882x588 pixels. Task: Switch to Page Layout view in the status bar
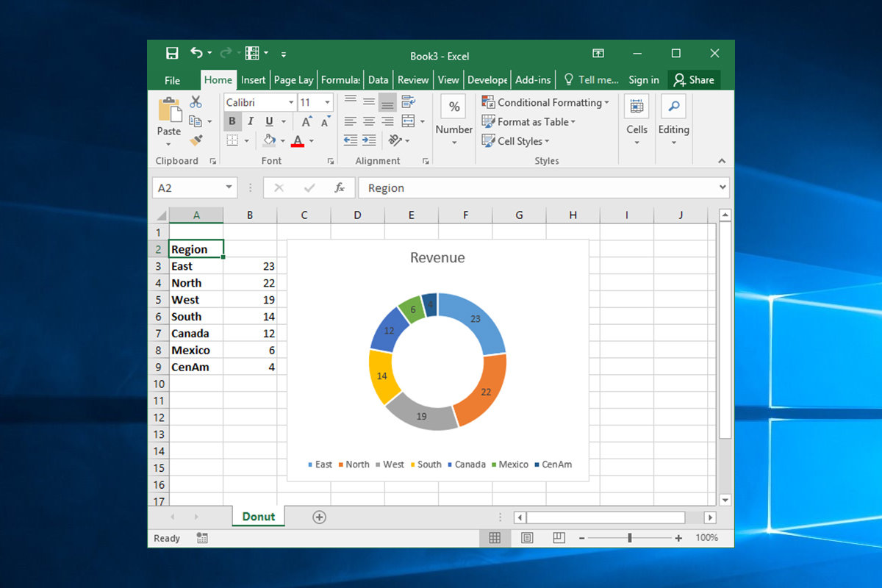coord(527,538)
